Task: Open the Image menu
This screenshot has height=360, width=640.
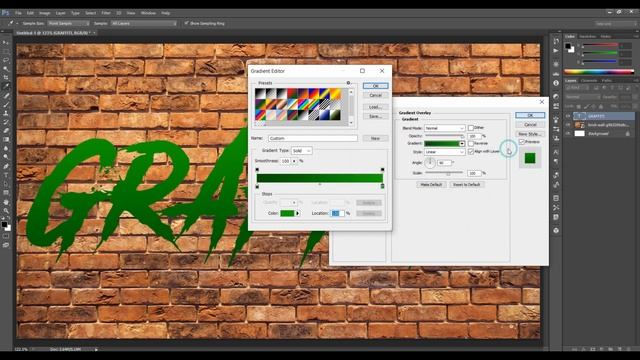Action: [x=44, y=13]
